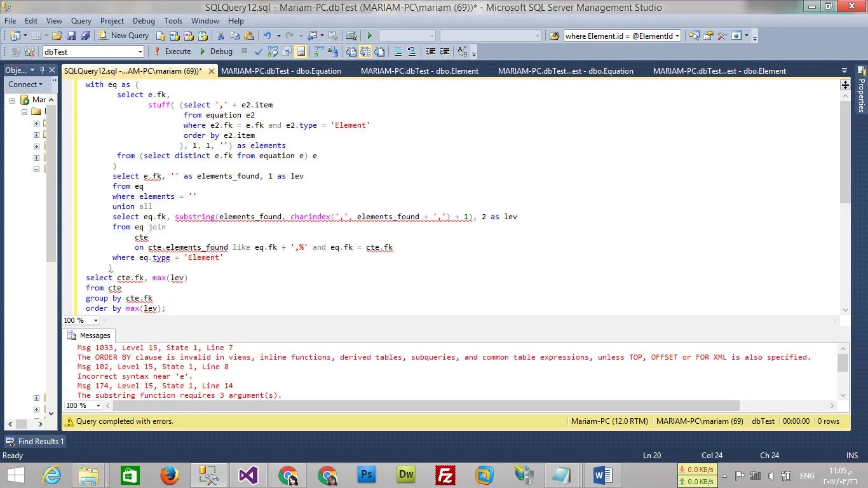Open Messages pane zoom 100 % dropdown
Screen dimensions: 868x488
pyautogui.click(x=98, y=405)
